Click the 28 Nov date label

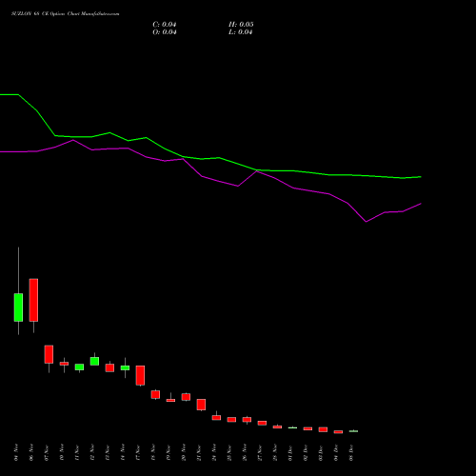(275, 452)
